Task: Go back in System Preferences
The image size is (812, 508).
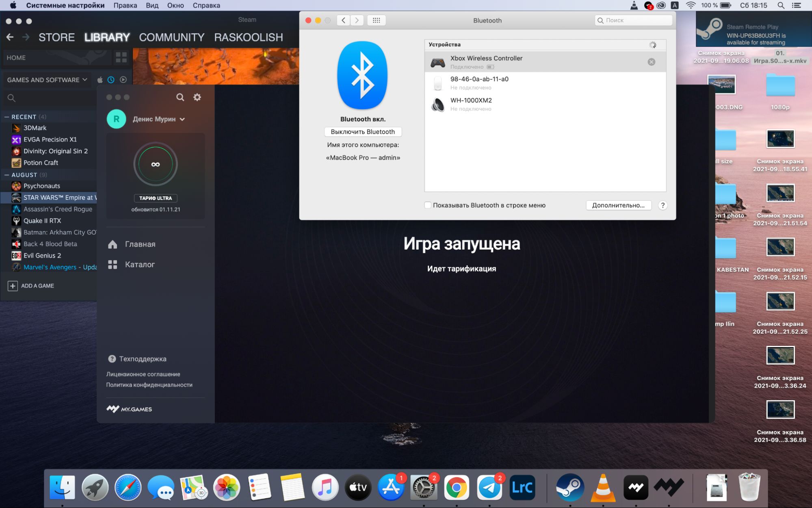Action: pos(343,20)
